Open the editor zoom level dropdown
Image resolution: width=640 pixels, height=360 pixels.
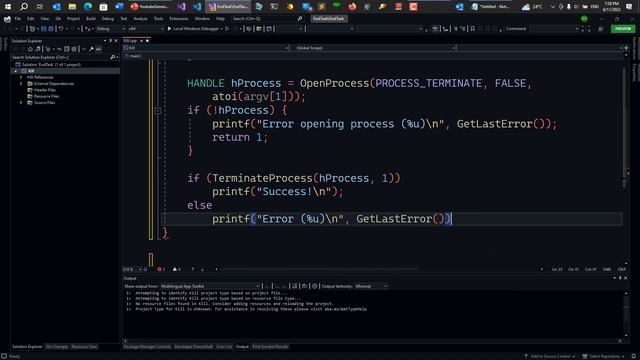132,269
